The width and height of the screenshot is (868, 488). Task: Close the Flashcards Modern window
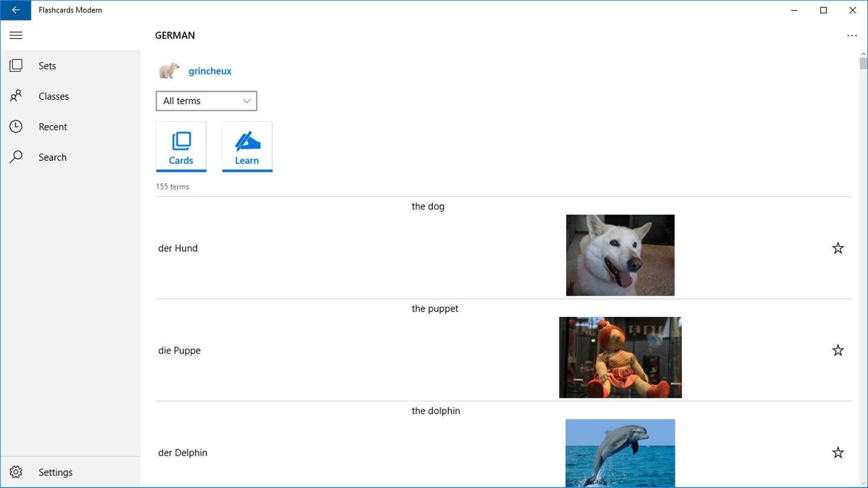pyautogui.click(x=852, y=10)
